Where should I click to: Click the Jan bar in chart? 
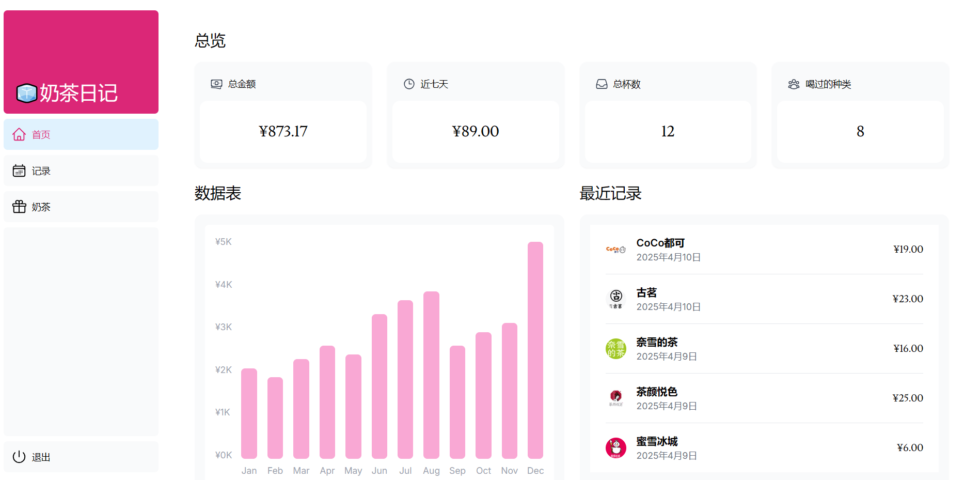pyautogui.click(x=249, y=413)
